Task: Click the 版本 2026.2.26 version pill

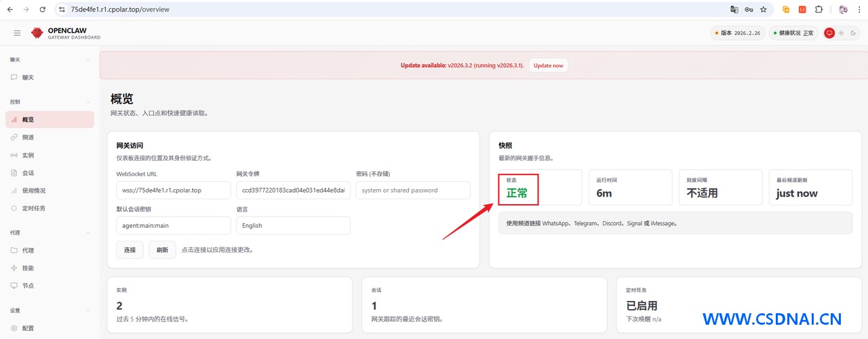Action: [x=737, y=33]
